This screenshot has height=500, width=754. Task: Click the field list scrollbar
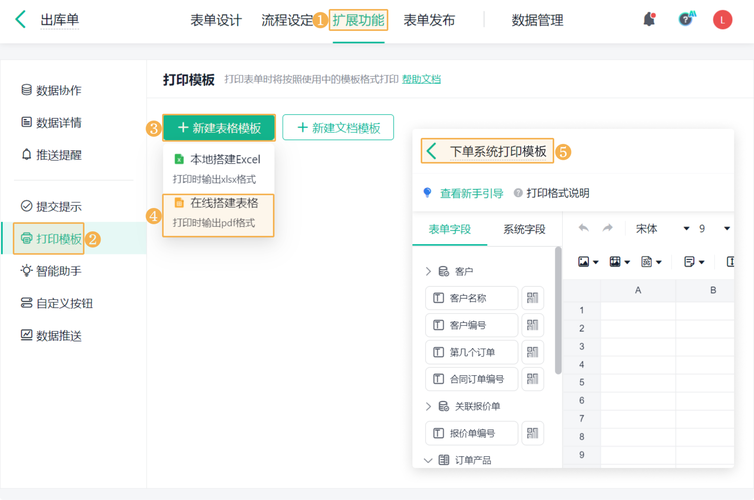(558, 311)
